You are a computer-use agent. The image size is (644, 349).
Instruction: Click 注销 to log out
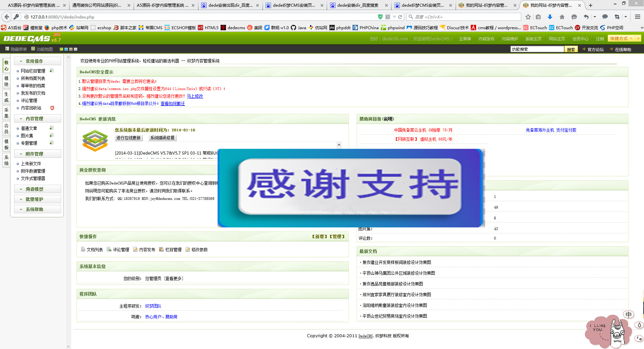(600, 39)
